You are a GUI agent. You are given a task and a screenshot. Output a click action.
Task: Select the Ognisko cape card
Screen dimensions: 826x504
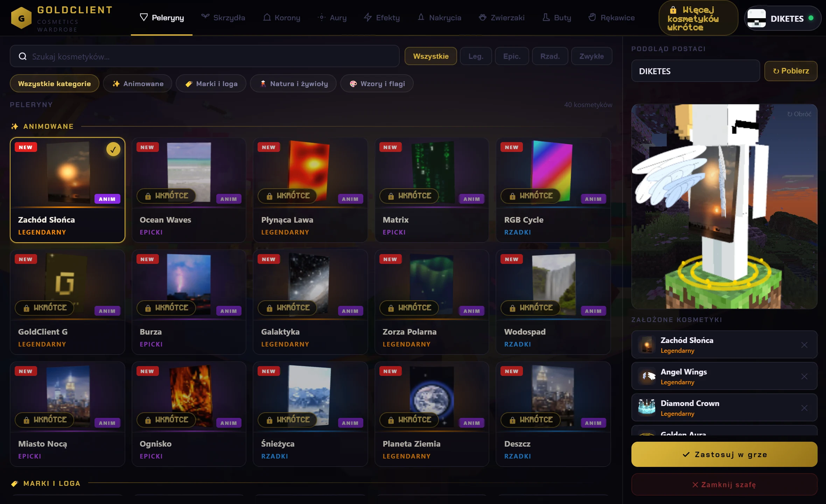coord(189,414)
